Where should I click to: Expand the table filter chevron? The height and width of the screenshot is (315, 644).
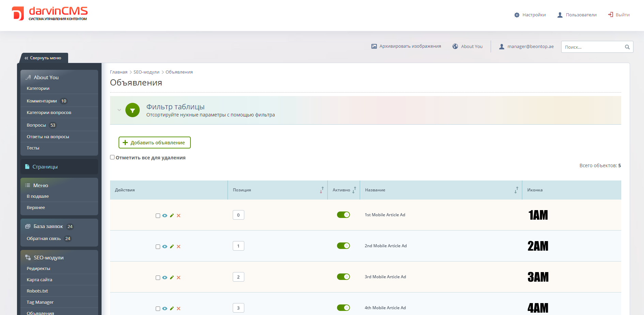[x=119, y=110]
